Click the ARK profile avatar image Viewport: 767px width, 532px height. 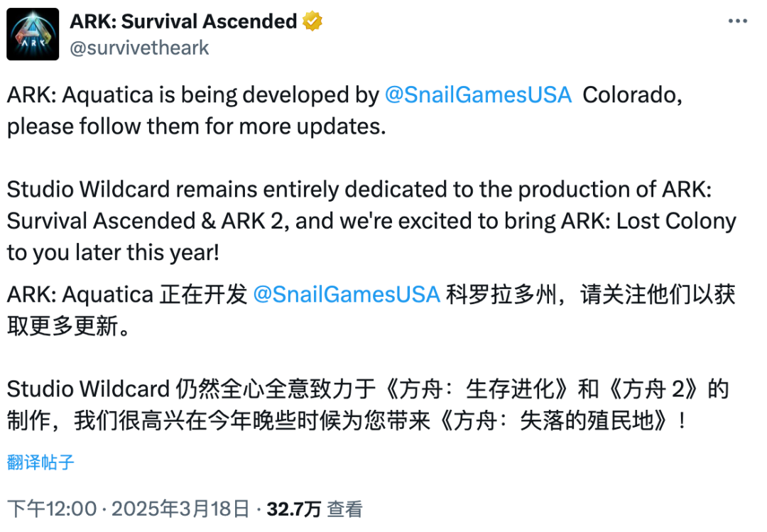tap(33, 34)
